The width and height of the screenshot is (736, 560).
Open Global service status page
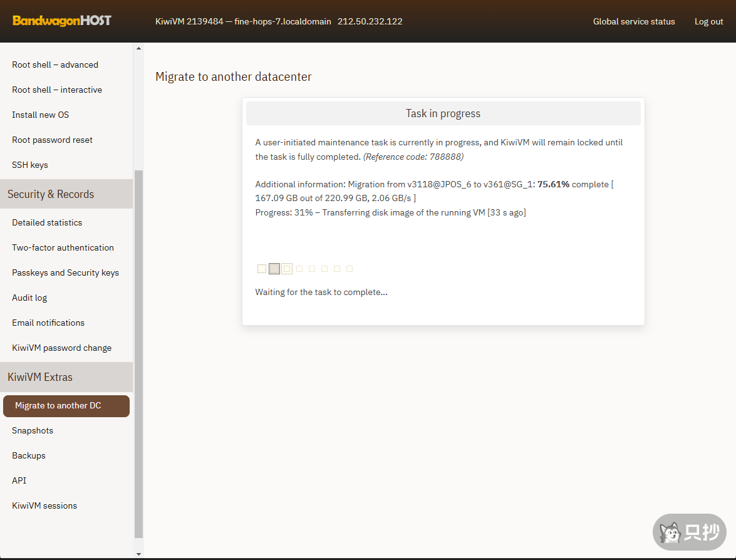634,21
